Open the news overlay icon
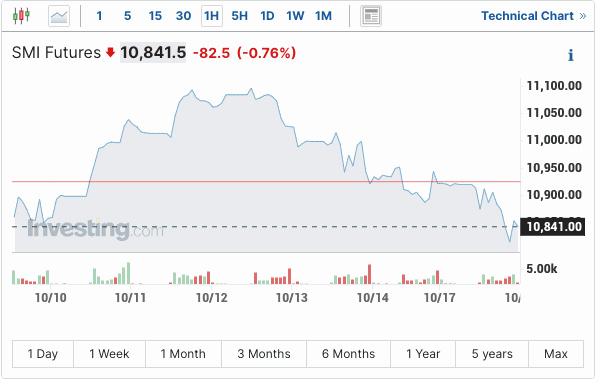This screenshot has height=379, width=595. (x=371, y=16)
